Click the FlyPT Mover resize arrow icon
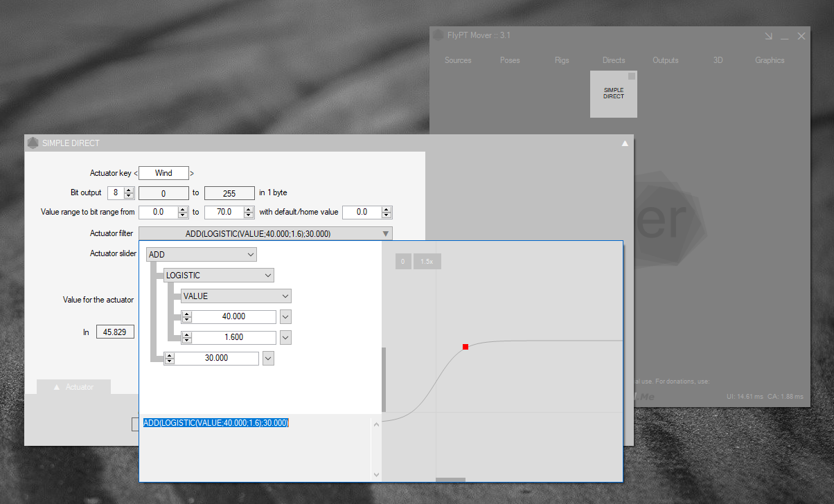Viewport: 834px width, 504px height. (768, 36)
